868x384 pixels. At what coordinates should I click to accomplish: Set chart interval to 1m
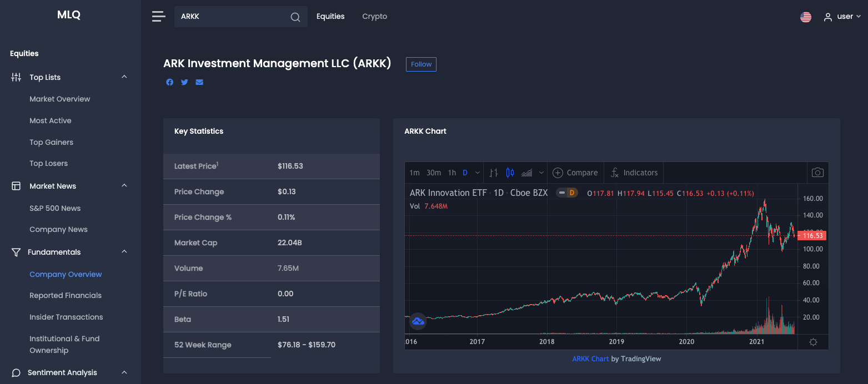click(x=414, y=173)
